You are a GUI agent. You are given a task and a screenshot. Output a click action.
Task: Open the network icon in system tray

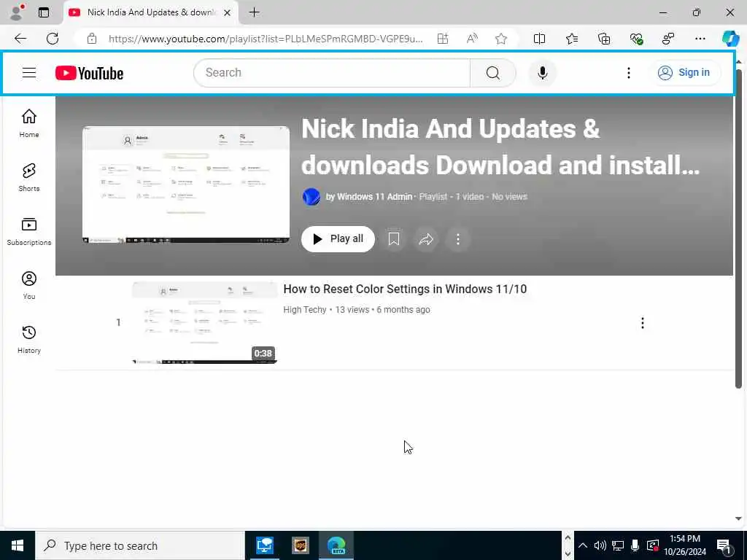618,545
